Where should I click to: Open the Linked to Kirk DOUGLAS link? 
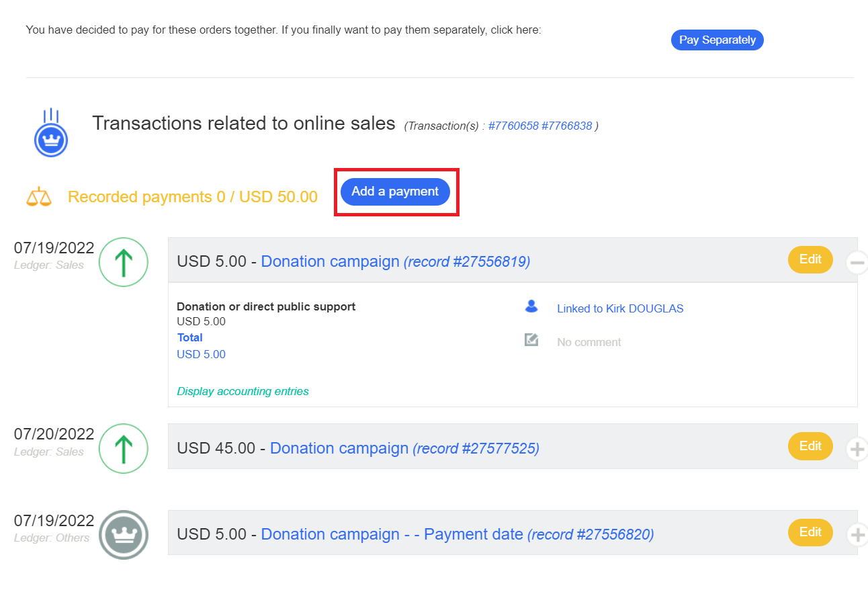[619, 309]
